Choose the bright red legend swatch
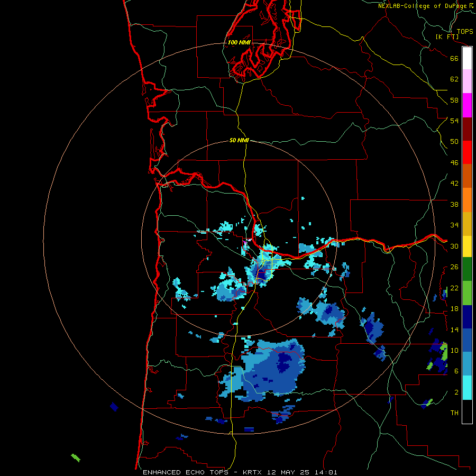The image size is (476, 476). [x=467, y=152]
